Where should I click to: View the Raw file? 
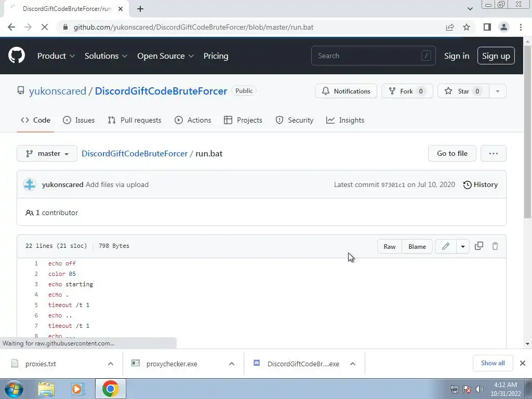[x=390, y=247]
